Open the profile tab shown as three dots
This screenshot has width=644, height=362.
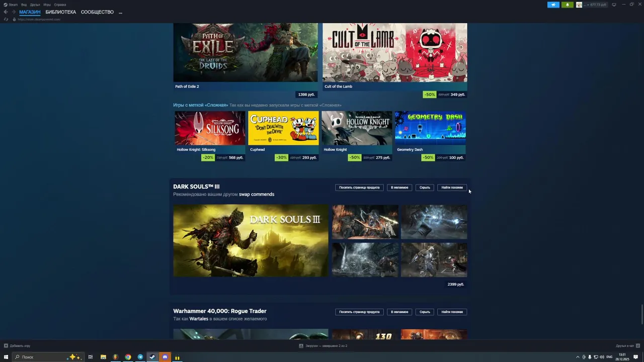click(120, 12)
